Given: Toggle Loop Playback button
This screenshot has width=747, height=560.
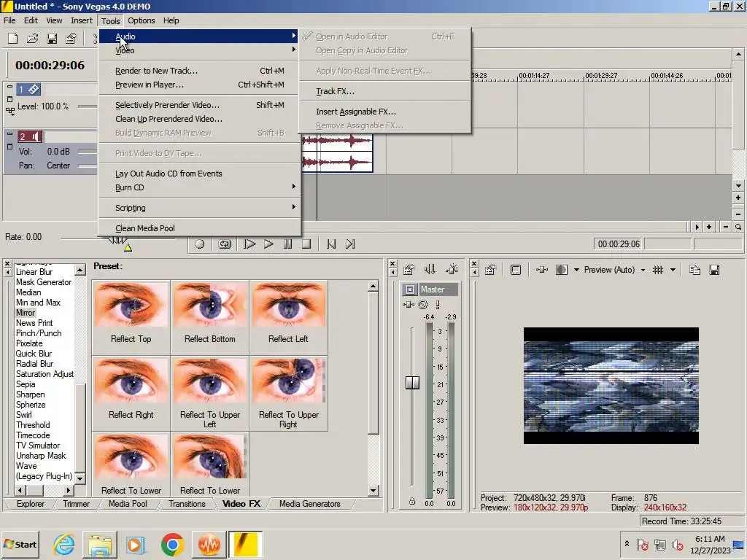Looking at the screenshot, I should pos(225,244).
